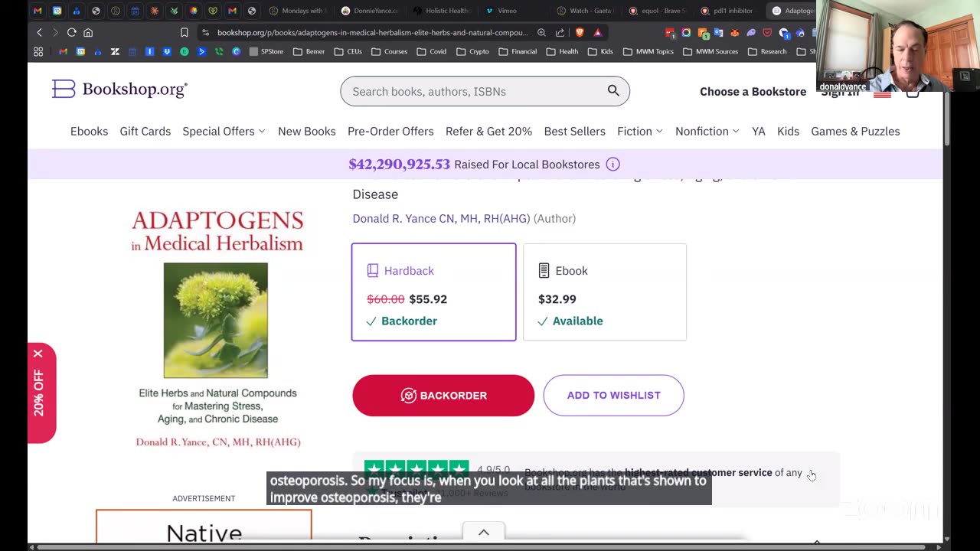Reload the Bookshop.org page
Screen dimensions: 980x551
(x=71, y=32)
